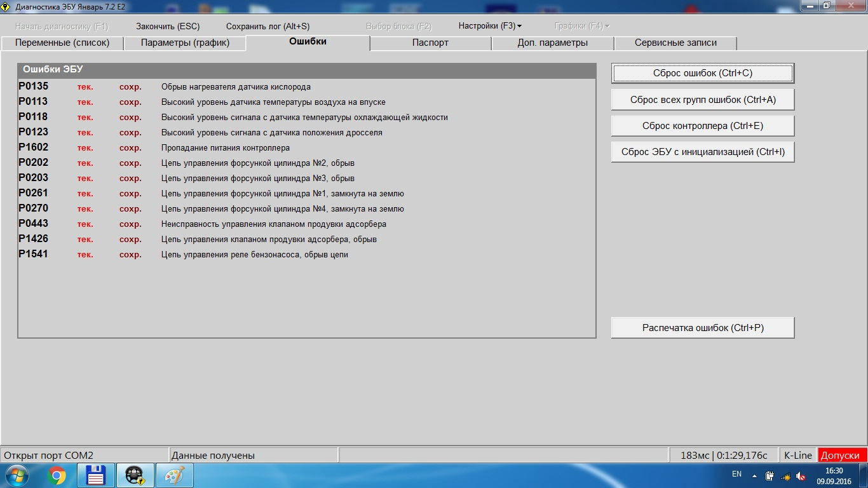Image resolution: width=868 pixels, height=488 pixels.
Task: Open the Паспорт tab
Action: [x=430, y=43]
